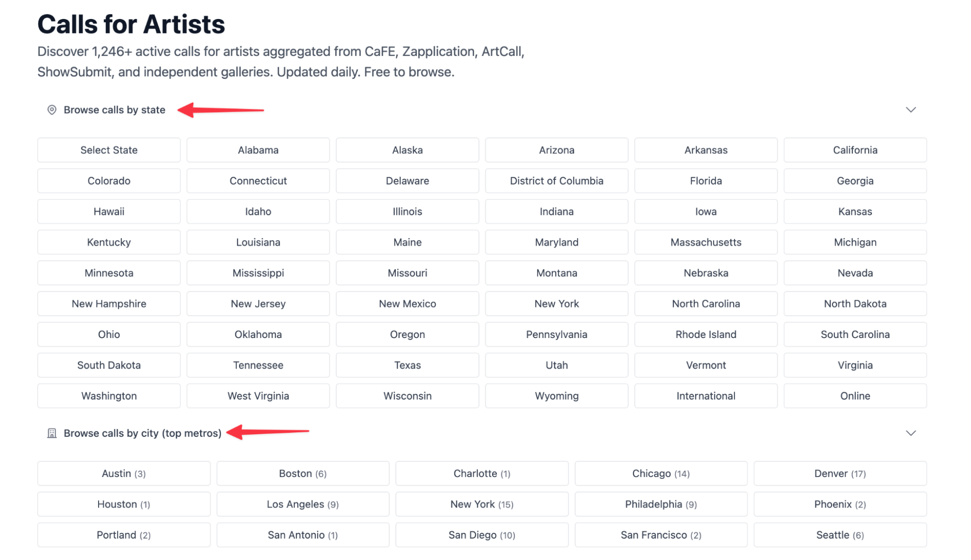971x560 pixels.
Task: Select the District of Columbia button
Action: 556,181
